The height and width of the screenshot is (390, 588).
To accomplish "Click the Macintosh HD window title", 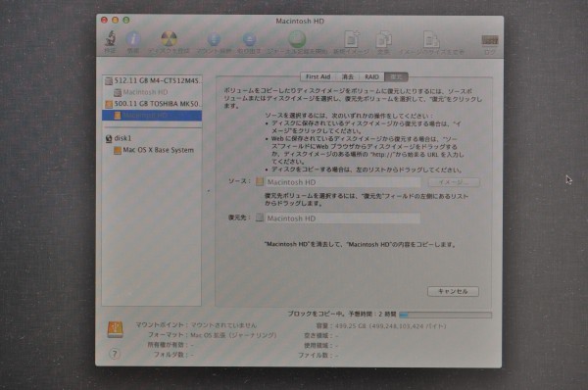I will [x=300, y=21].
